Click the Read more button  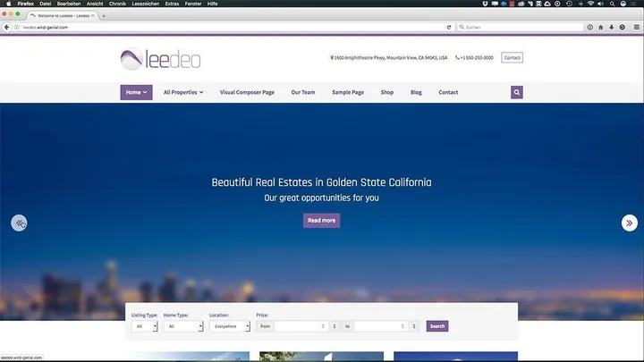point(322,221)
